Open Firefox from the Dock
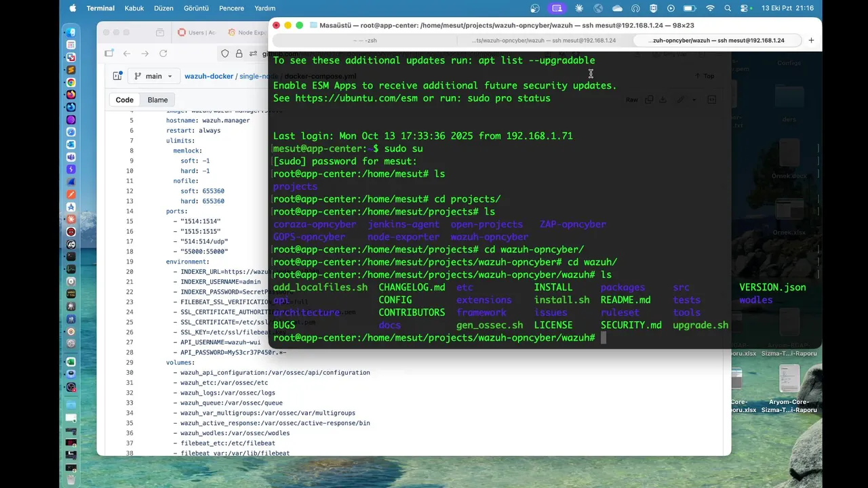The image size is (868, 488). 71,95
